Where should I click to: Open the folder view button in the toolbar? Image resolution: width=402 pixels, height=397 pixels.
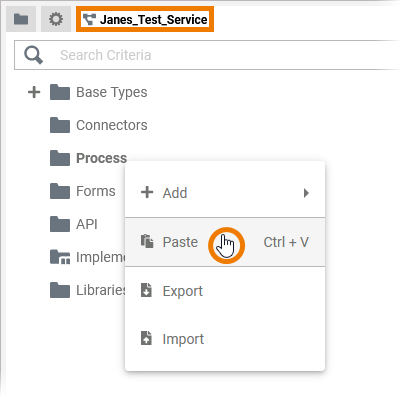click(21, 19)
